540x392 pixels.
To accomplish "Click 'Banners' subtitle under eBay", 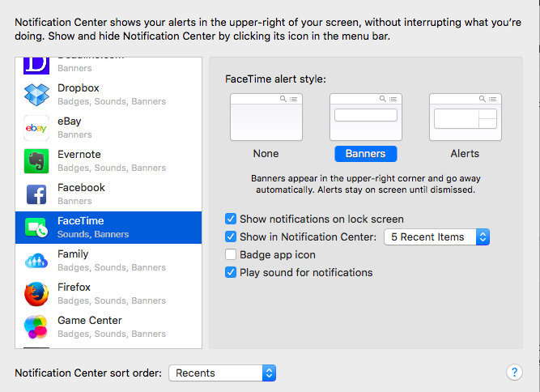I will [74, 134].
